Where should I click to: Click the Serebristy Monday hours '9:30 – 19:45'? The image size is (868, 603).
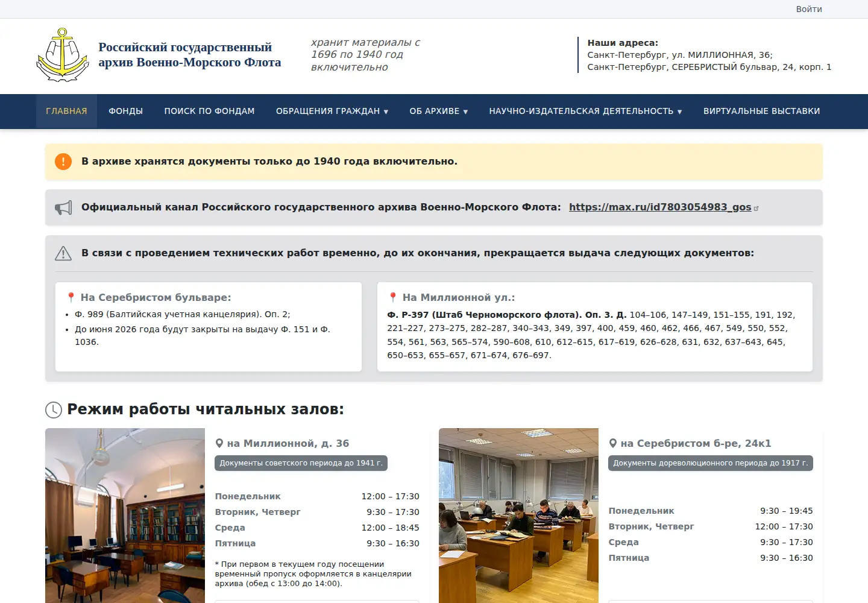pyautogui.click(x=787, y=511)
